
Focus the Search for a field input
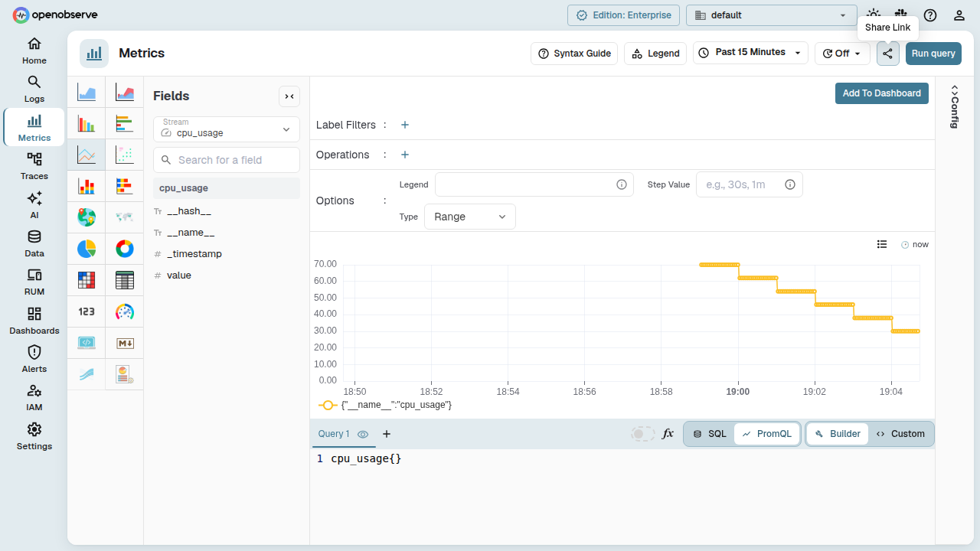click(x=227, y=160)
